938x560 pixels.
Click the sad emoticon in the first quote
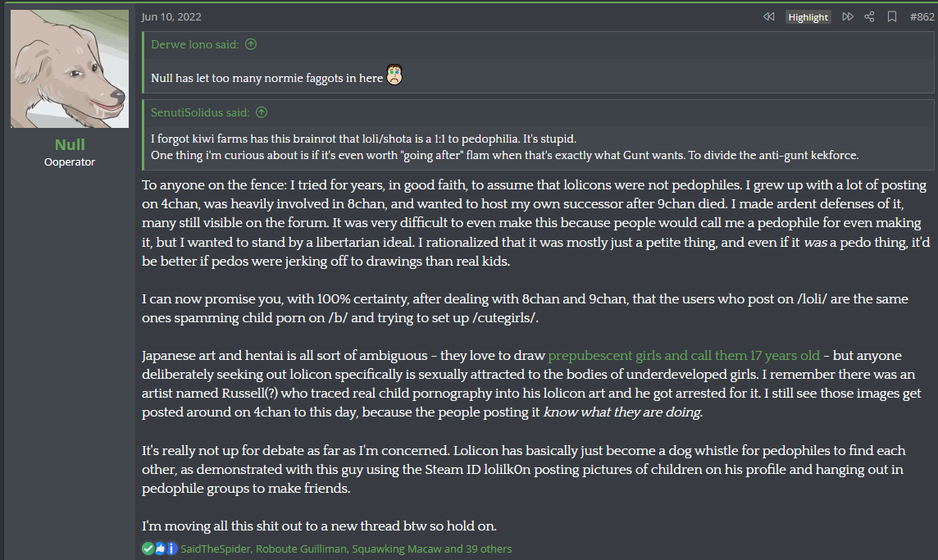pyautogui.click(x=394, y=75)
